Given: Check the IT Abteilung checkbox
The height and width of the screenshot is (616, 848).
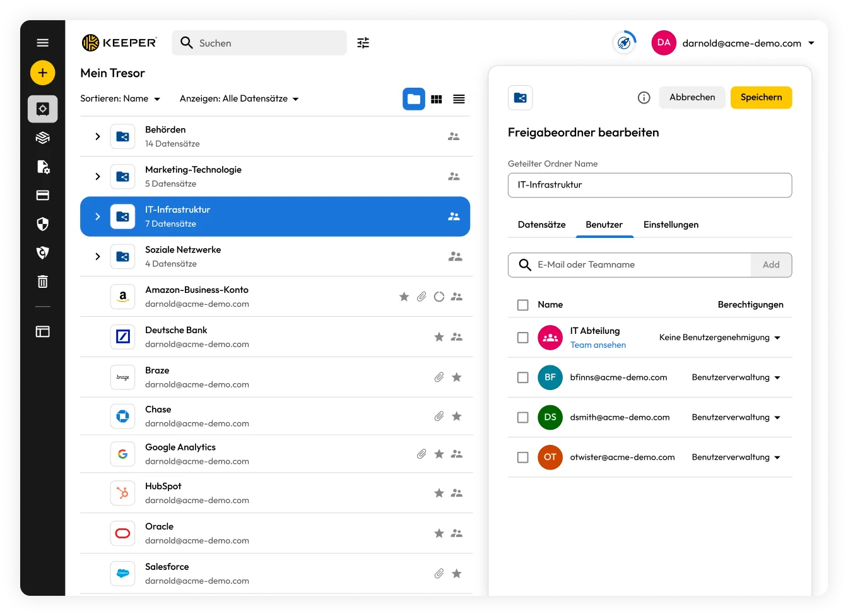Looking at the screenshot, I should [522, 338].
